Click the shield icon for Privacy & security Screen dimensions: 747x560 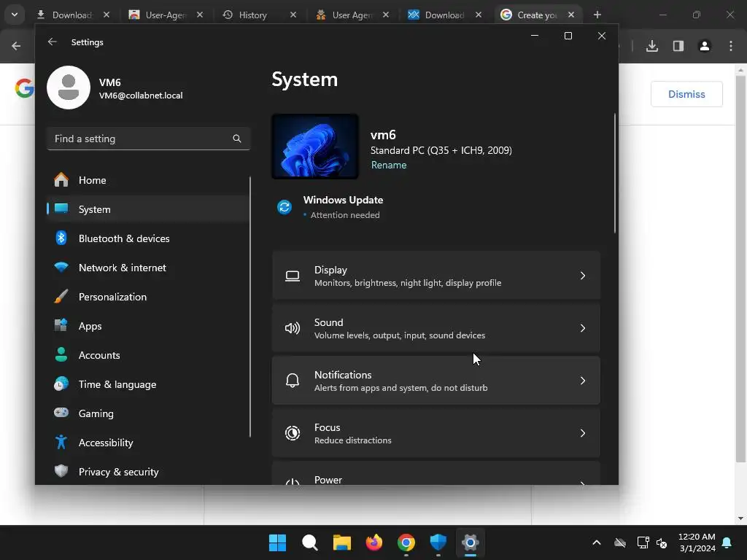click(x=61, y=472)
